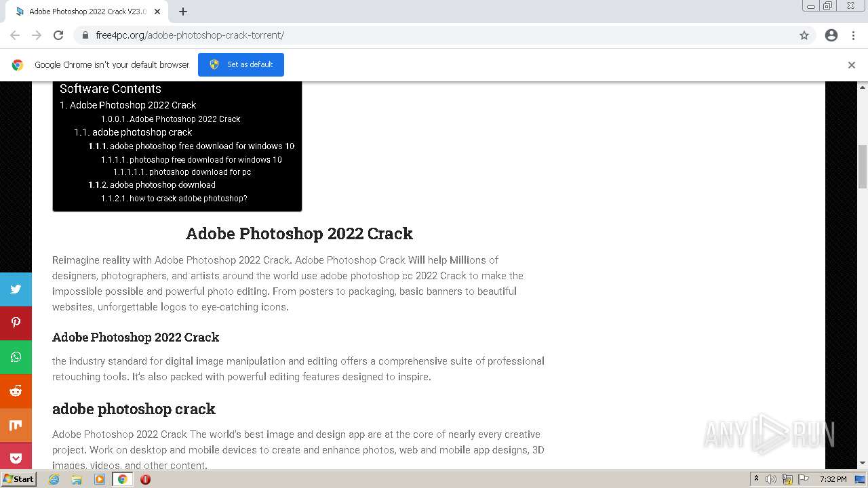868x488 pixels.
Task: Click the Set as default button
Action: [x=241, y=64]
